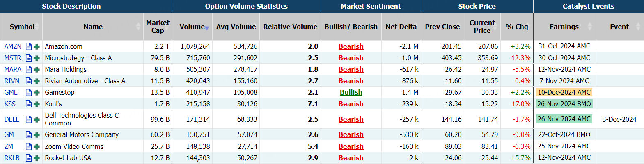Screen dimensions: 644x164
Task: Click the green plus icon for RKLB
Action: pos(37,158)
